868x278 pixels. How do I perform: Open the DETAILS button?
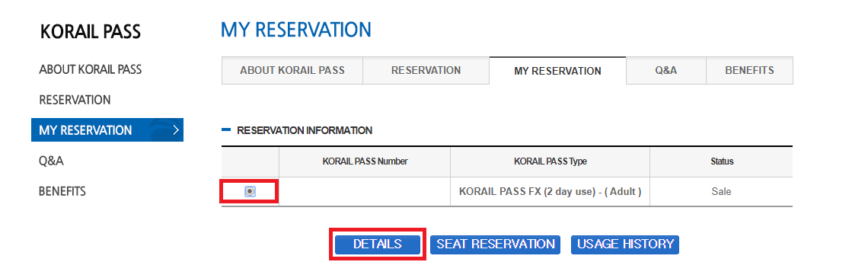[378, 244]
